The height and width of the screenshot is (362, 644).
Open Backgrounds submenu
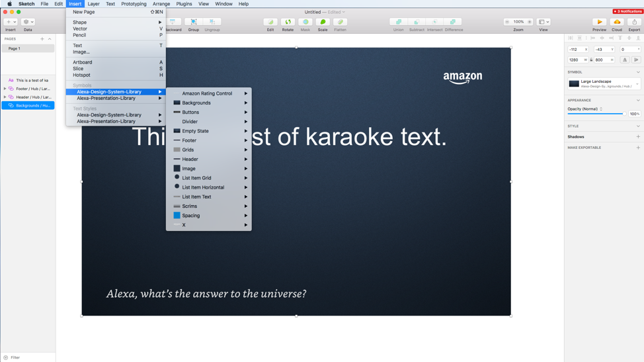point(209,103)
